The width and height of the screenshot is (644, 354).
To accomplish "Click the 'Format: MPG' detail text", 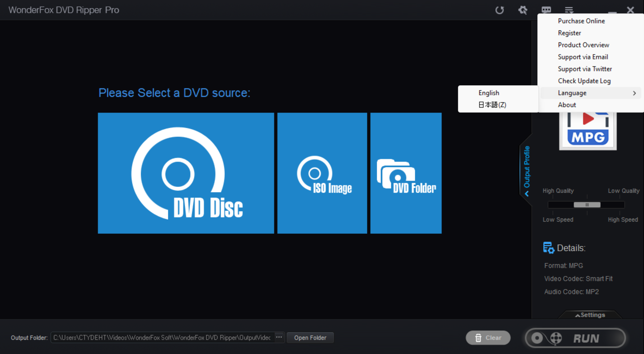I will (563, 266).
